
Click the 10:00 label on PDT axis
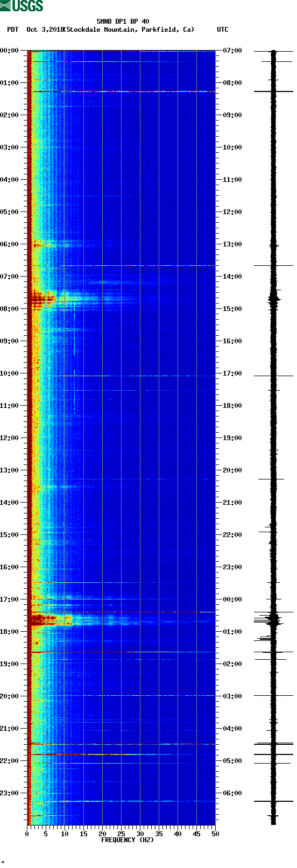[x=10, y=373]
